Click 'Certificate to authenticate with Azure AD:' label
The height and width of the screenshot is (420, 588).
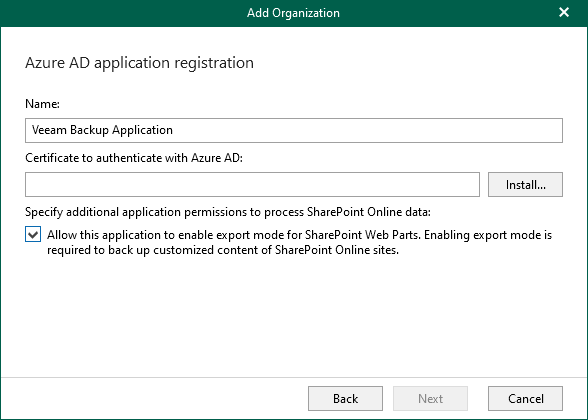click(x=134, y=158)
